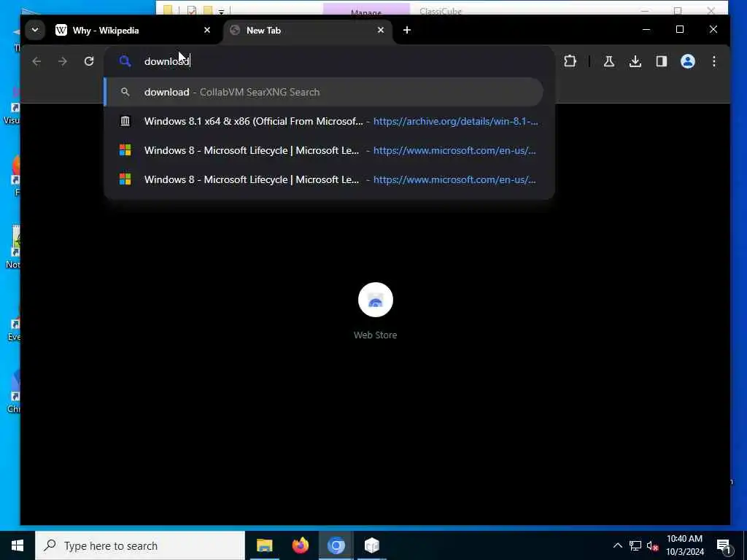Close the New Tab tab
Viewport: 747px width, 560px height.
tap(381, 30)
